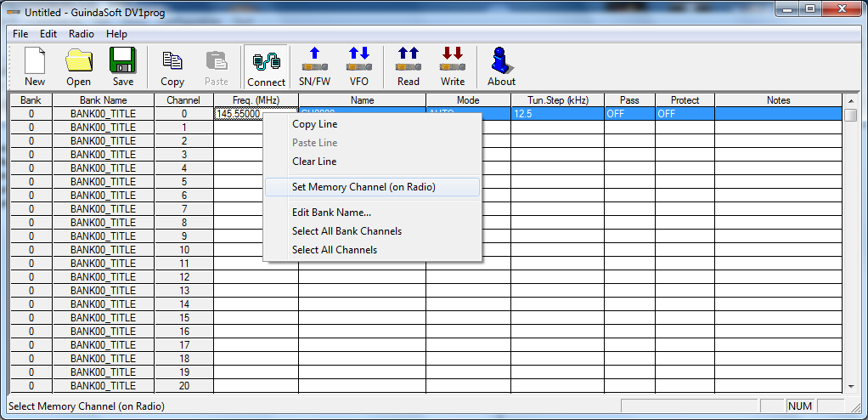Click the Notes column header
Image resolution: width=868 pixels, height=420 pixels.
tap(778, 100)
